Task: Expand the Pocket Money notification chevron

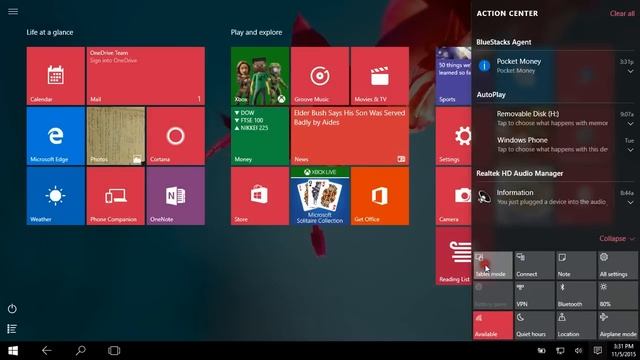Action: pos(630,71)
